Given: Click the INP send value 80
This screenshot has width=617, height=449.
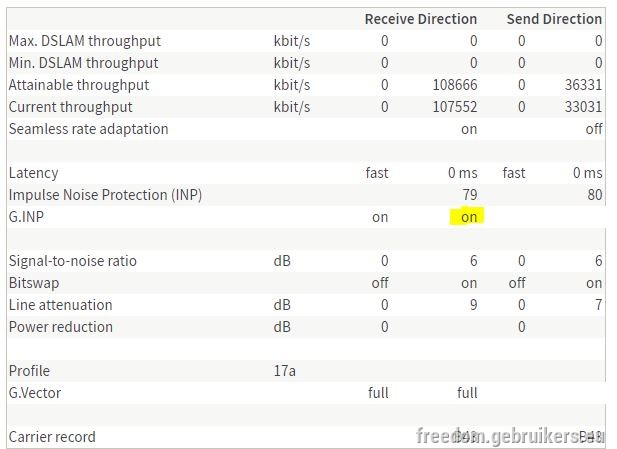Looking at the screenshot, I should (x=595, y=195).
